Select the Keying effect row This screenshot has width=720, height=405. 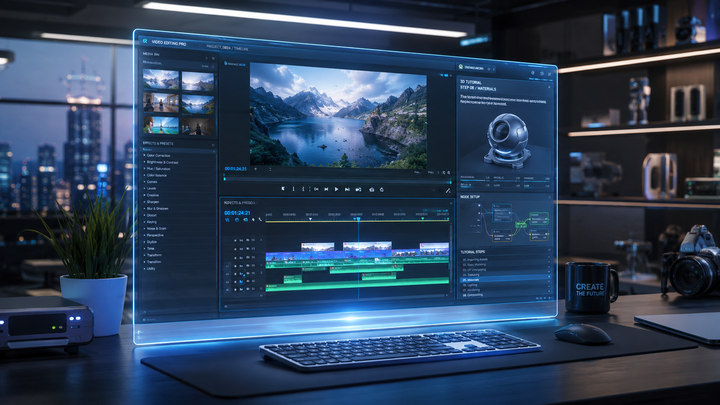179,222
